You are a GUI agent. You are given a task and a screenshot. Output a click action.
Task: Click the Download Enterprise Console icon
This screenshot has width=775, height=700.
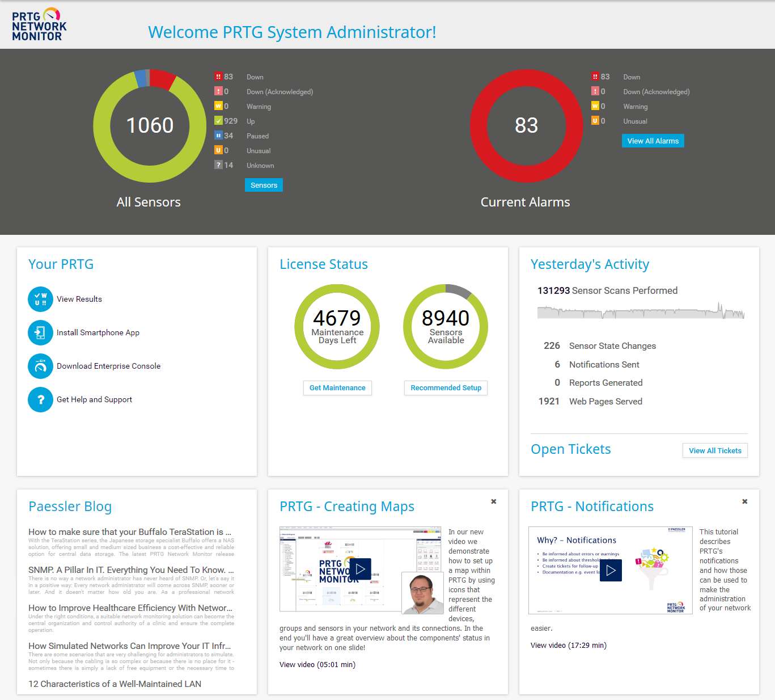tap(40, 366)
